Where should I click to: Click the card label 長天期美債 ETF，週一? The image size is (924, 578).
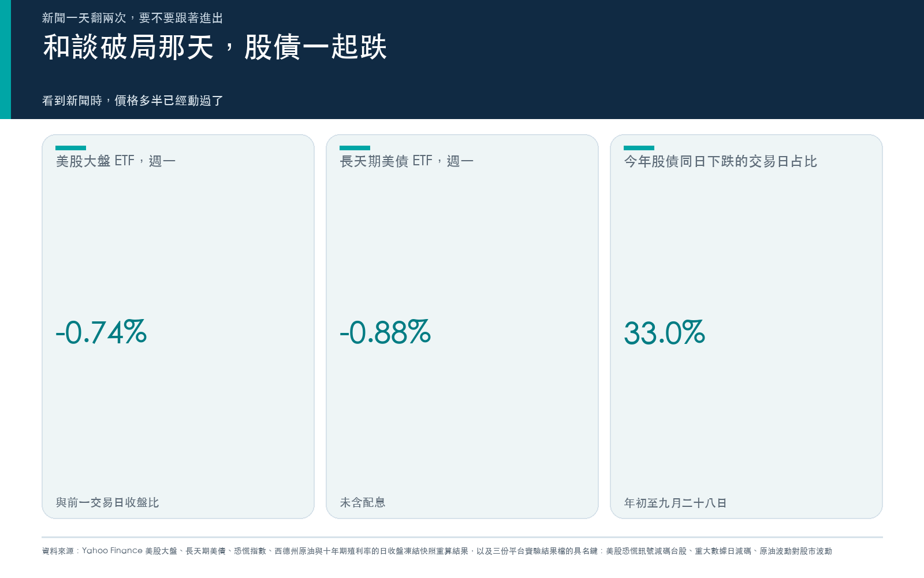(x=407, y=161)
